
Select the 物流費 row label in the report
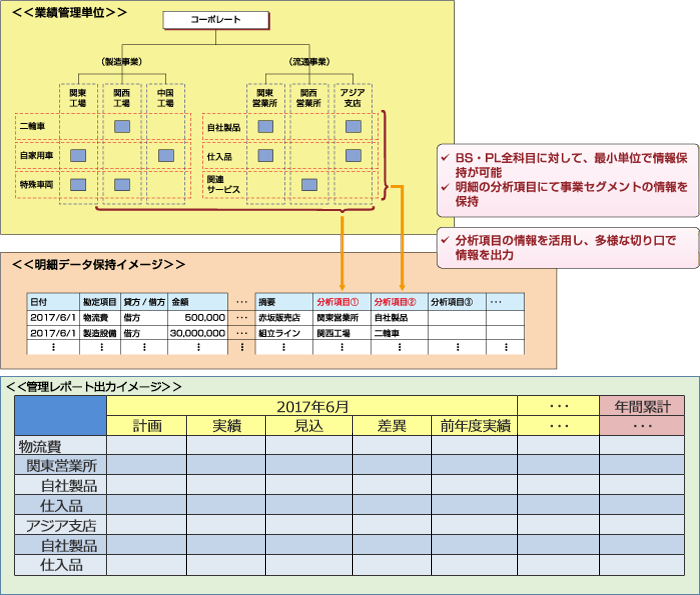(40, 447)
